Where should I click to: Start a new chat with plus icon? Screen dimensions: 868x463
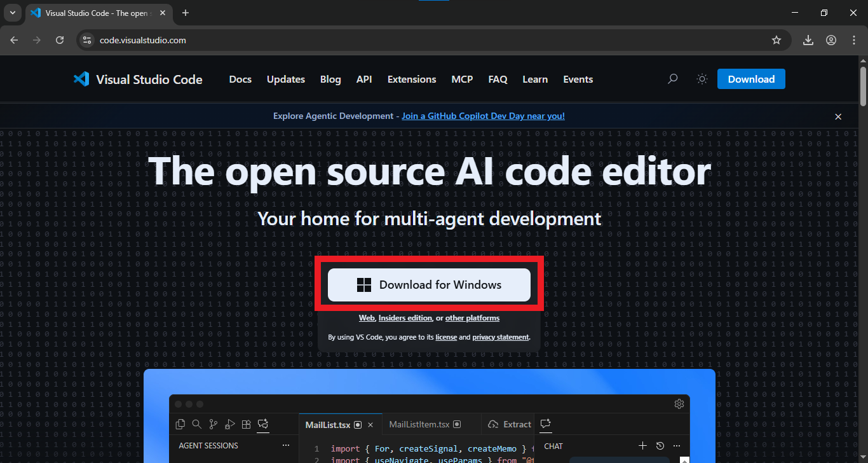click(x=642, y=446)
